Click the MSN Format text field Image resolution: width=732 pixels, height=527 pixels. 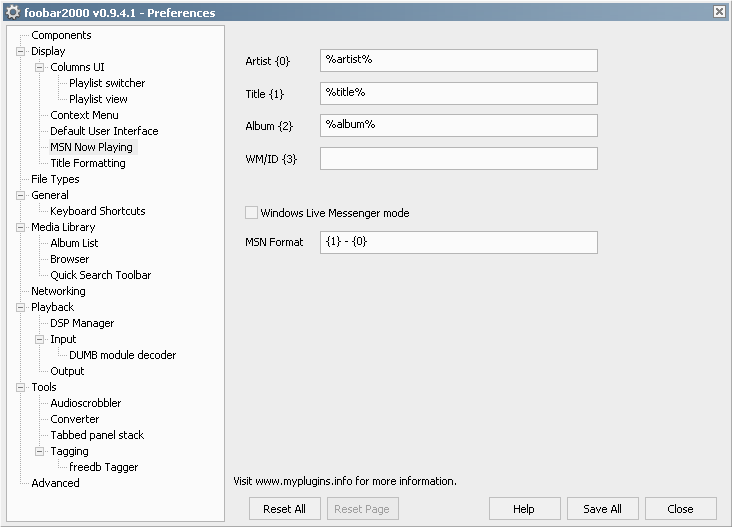(x=458, y=243)
